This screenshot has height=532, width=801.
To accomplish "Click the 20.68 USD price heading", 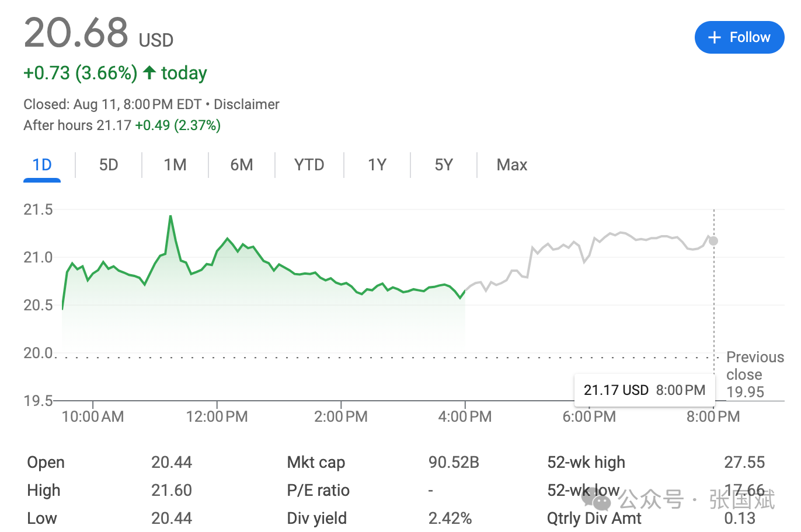I will [98, 34].
